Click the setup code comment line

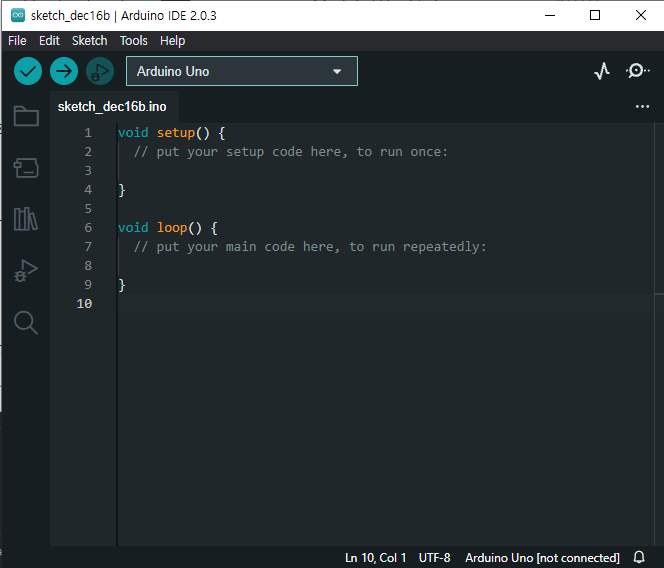tap(290, 152)
